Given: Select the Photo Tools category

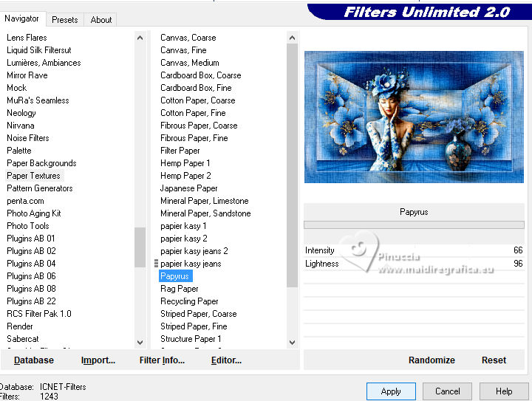Looking at the screenshot, I should pos(28,226).
